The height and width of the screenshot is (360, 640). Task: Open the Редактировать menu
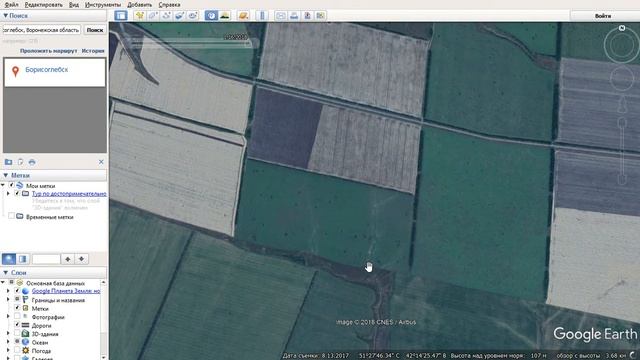pyautogui.click(x=43, y=4)
